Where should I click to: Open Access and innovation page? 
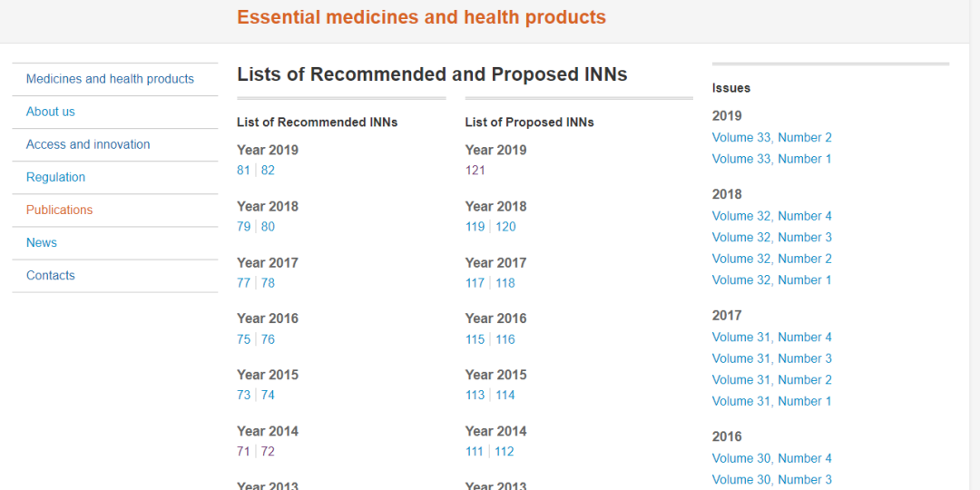(88, 144)
